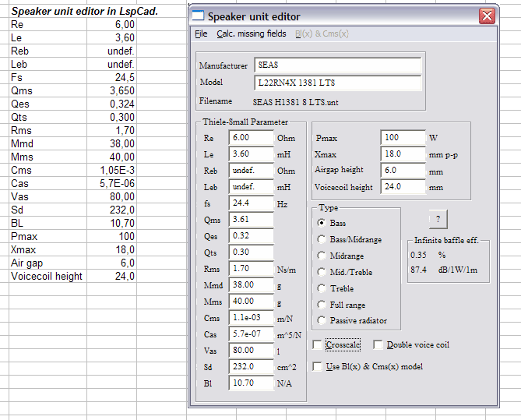Toggle the Double voice coil checkbox
521x420 pixels.
(378, 344)
